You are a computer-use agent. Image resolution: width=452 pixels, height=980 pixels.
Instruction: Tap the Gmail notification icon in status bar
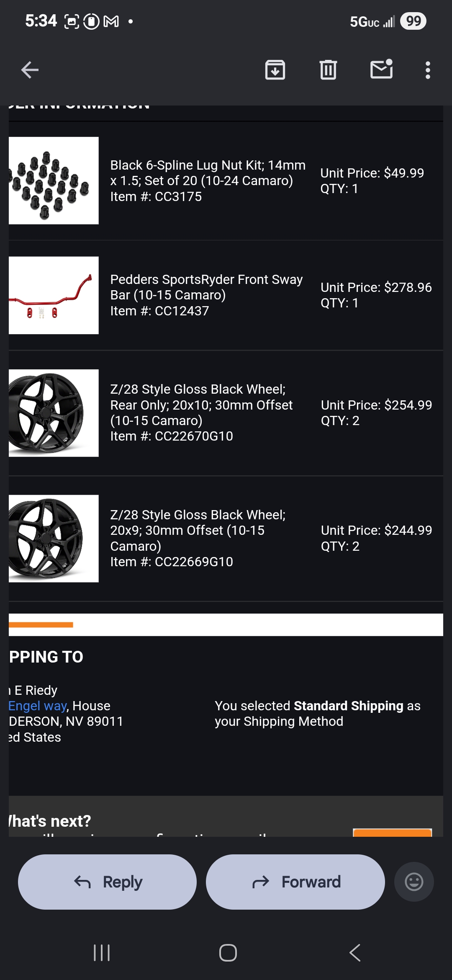tap(111, 21)
